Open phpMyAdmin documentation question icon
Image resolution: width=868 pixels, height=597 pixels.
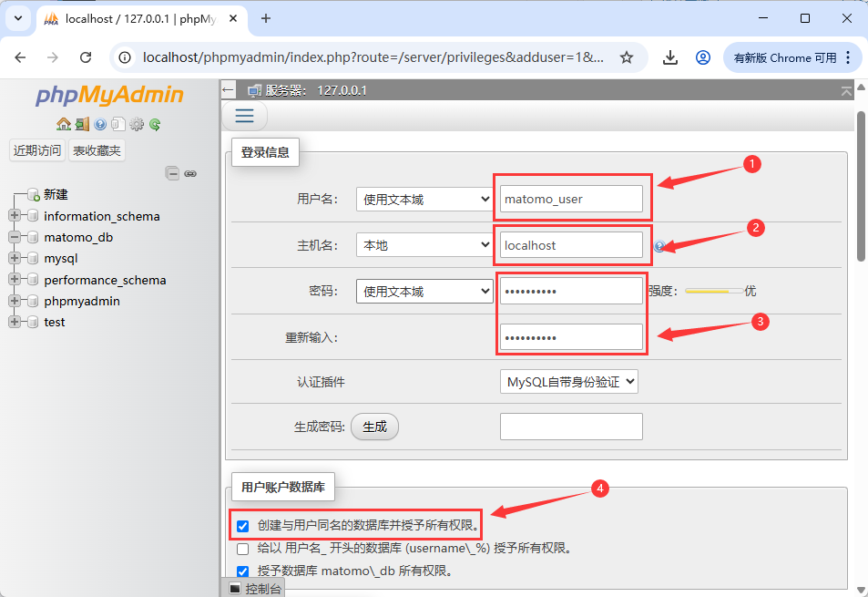(x=100, y=124)
